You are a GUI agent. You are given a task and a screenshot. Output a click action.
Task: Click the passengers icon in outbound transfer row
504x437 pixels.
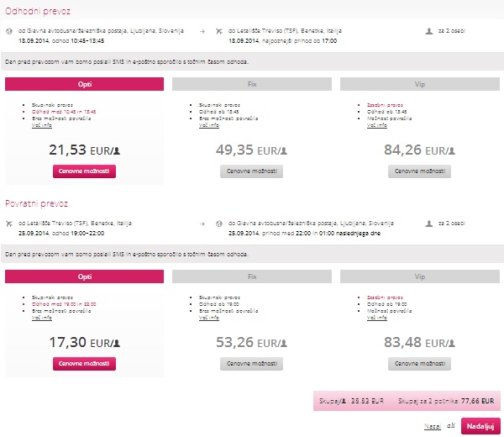tap(430, 30)
